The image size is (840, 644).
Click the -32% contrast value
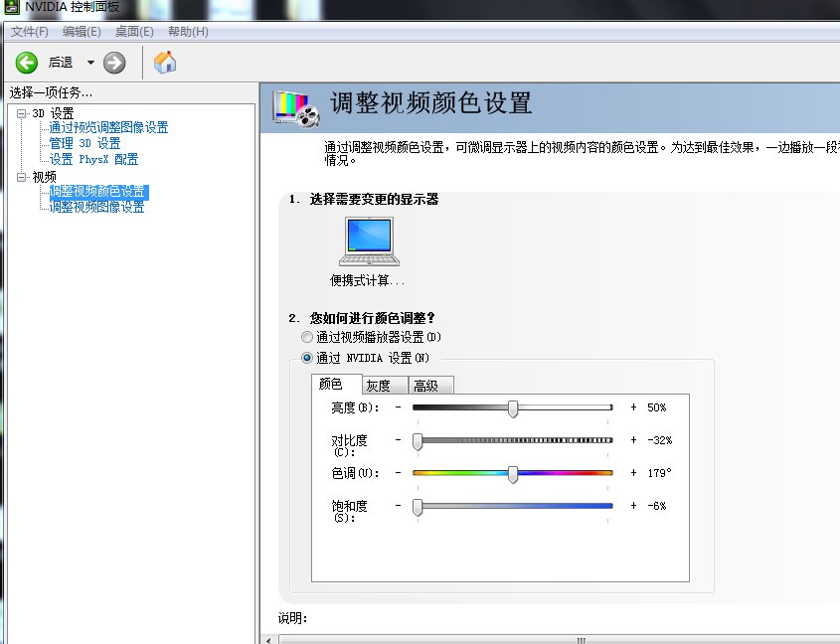pyautogui.click(x=659, y=440)
